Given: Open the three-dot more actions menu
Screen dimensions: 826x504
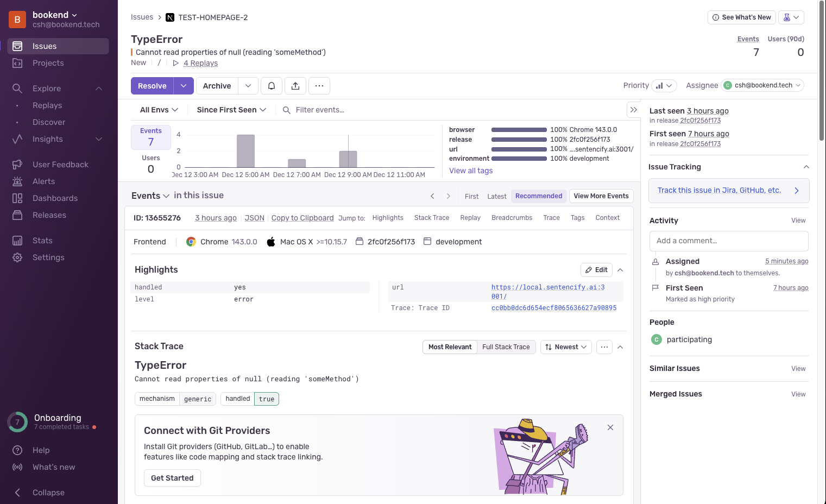Looking at the screenshot, I should pyautogui.click(x=319, y=86).
